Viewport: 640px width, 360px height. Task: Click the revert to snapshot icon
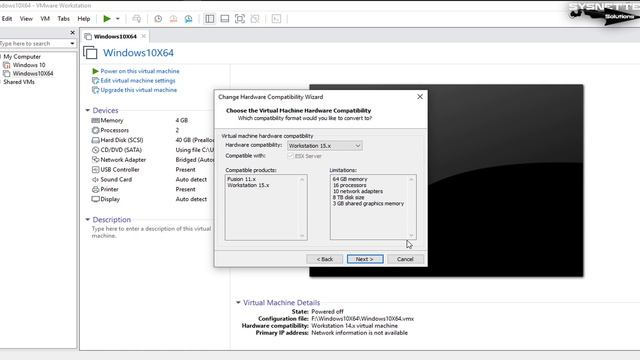[x=173, y=19]
